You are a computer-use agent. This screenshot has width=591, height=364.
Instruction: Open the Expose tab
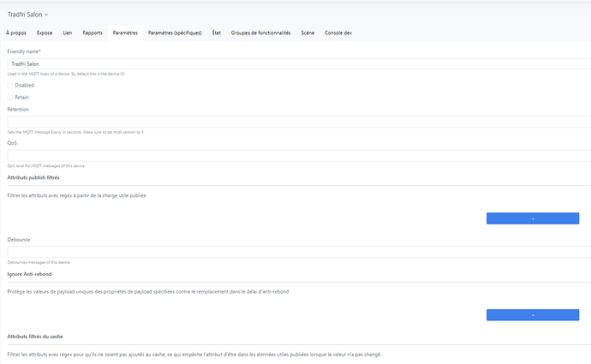[45, 33]
